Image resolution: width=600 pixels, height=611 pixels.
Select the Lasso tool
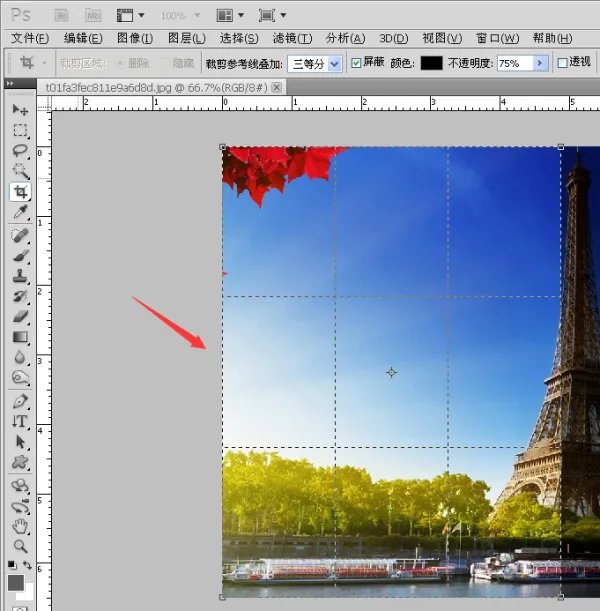pos(19,151)
